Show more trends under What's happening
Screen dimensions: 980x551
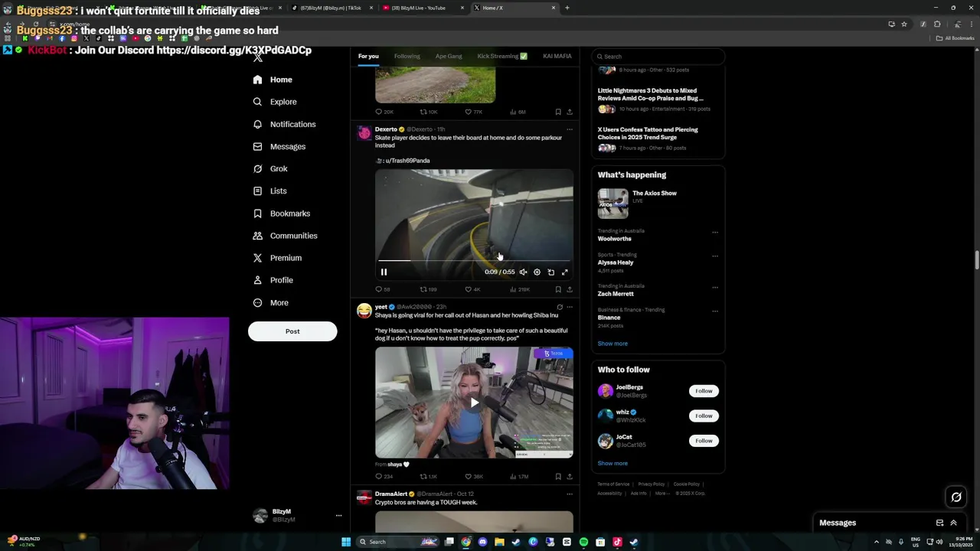612,344
